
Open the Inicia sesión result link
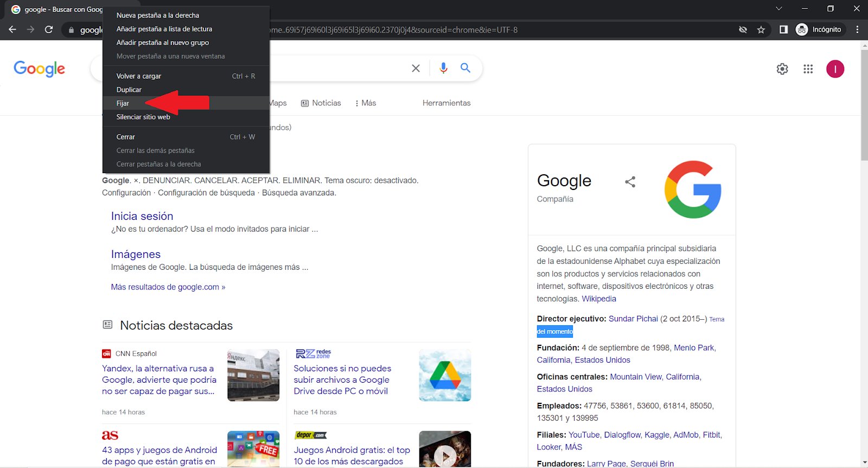coord(142,216)
